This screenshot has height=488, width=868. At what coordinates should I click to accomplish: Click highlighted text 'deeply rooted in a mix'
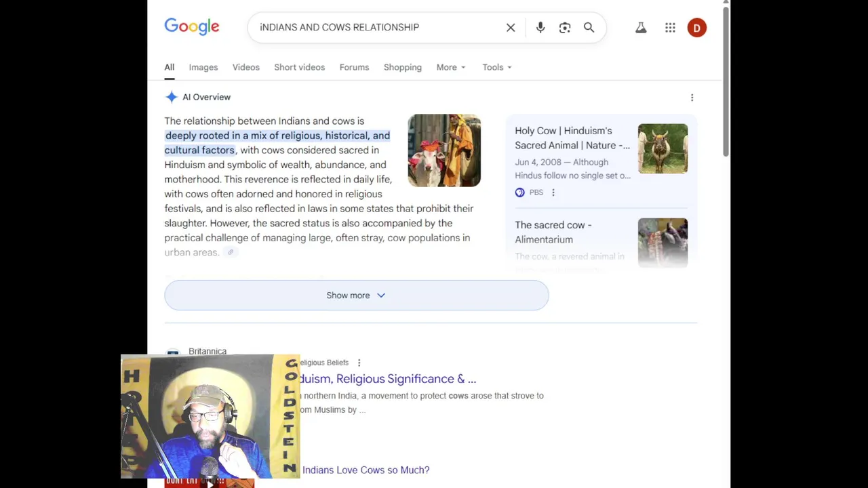tap(216, 136)
